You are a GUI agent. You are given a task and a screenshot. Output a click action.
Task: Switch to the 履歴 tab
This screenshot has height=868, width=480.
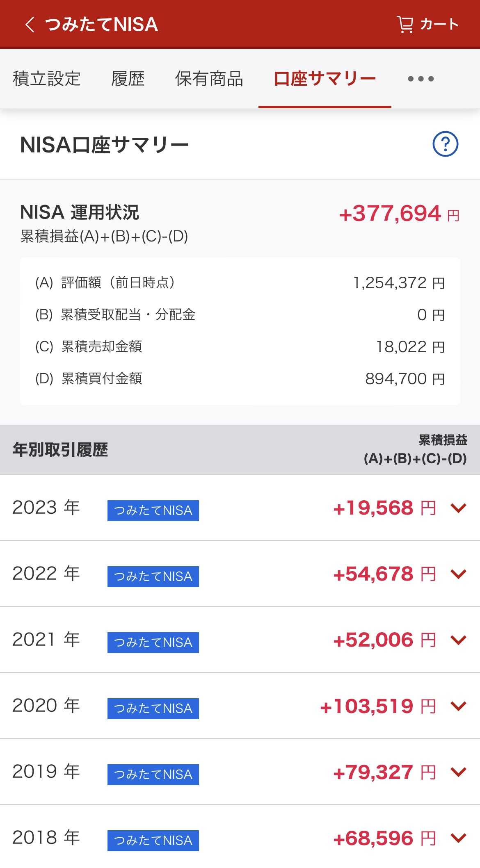128,79
